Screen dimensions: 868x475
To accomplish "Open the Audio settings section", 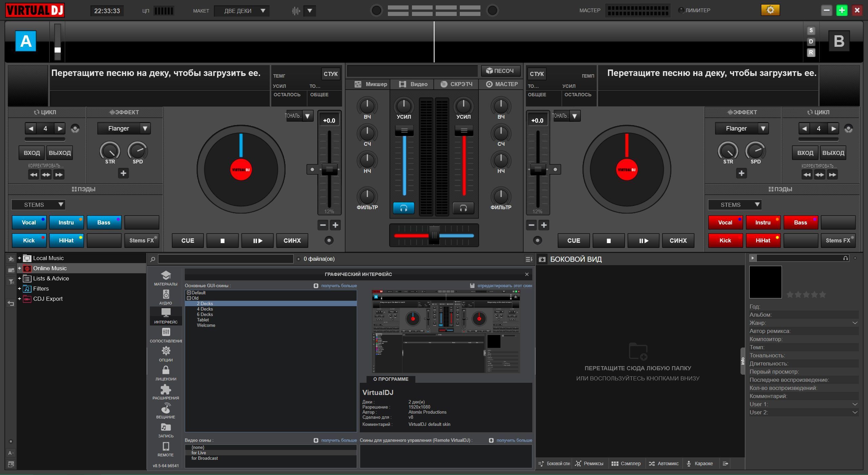I will [166, 297].
